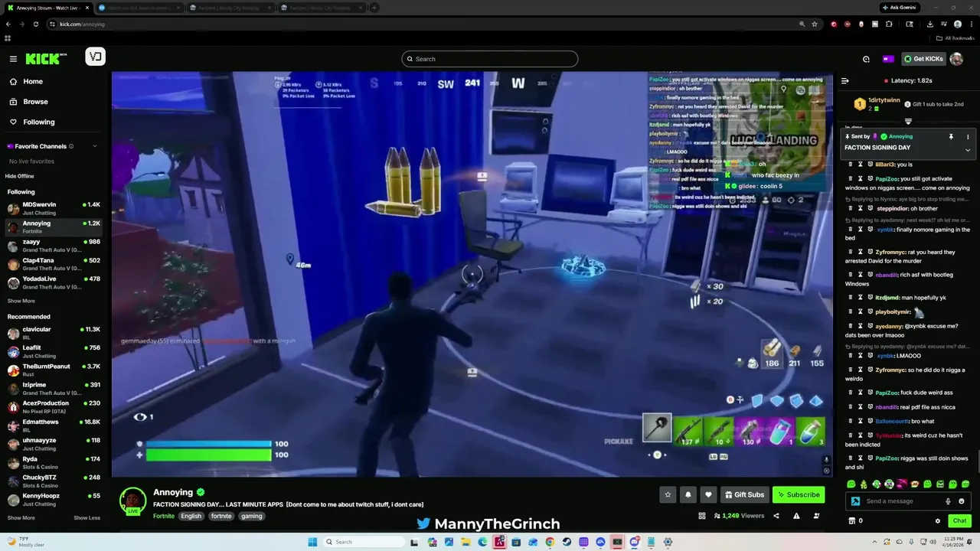Click Show More under Recommended
The image size is (980, 551).
(21, 518)
